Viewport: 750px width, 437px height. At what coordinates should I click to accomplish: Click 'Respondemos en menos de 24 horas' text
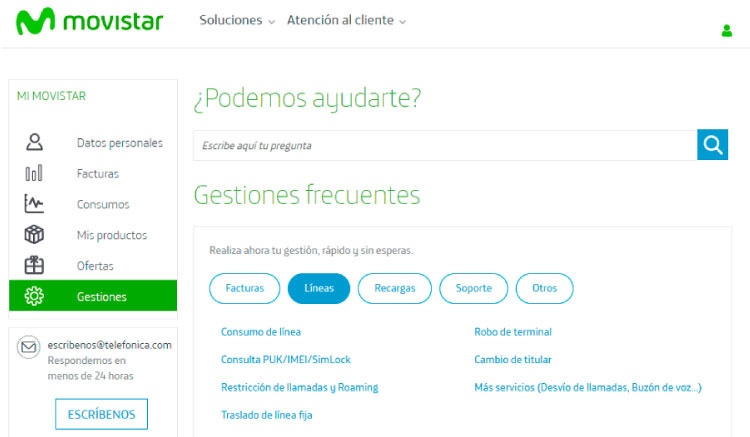pyautogui.click(x=90, y=368)
